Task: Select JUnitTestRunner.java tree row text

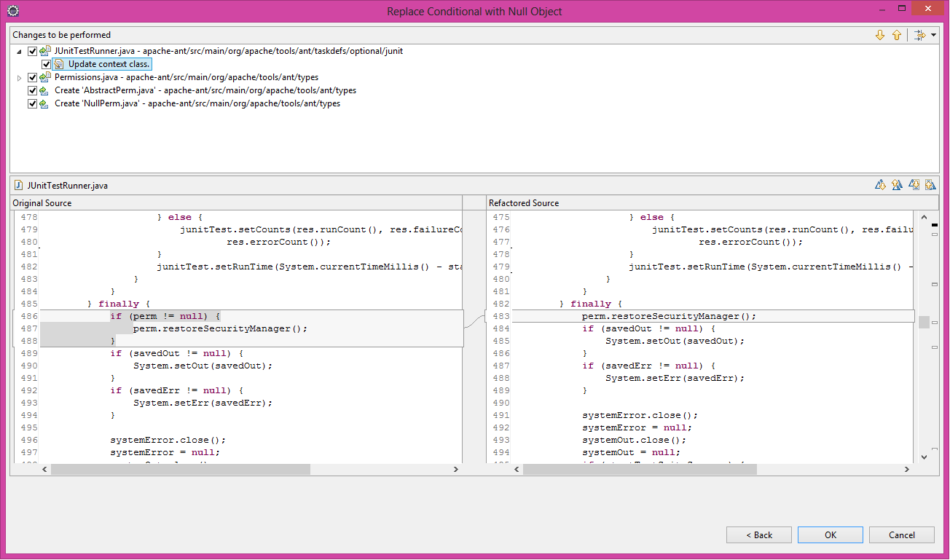Action: click(x=229, y=52)
